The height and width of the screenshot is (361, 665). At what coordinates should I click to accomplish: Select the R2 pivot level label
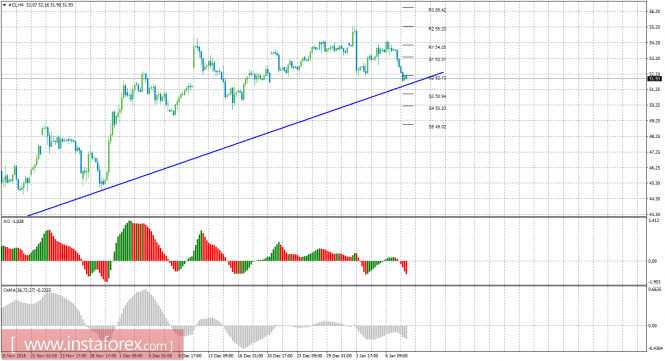pyautogui.click(x=437, y=29)
